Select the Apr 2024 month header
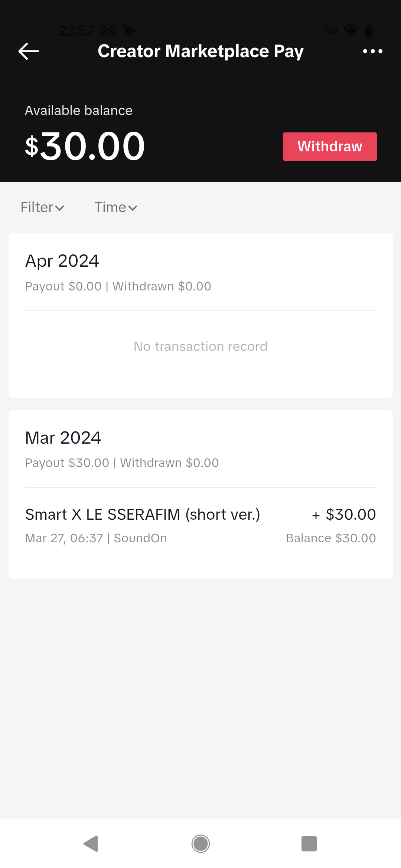 (x=62, y=261)
